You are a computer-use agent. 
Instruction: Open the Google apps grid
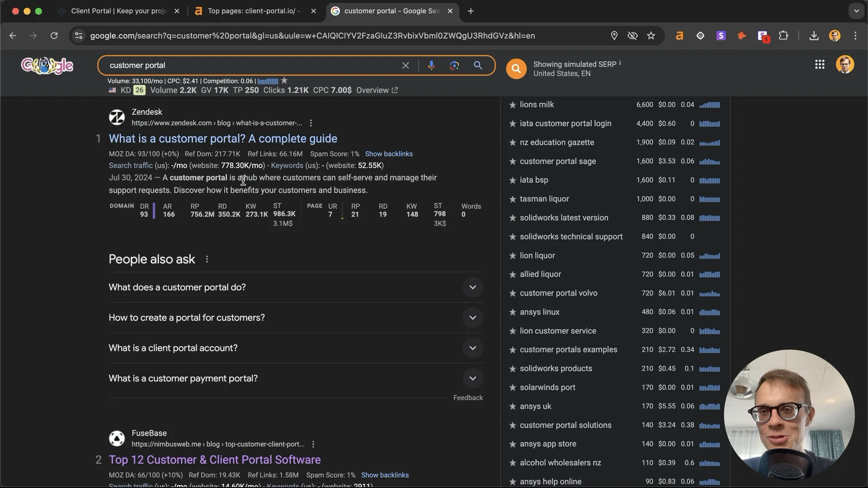click(820, 65)
